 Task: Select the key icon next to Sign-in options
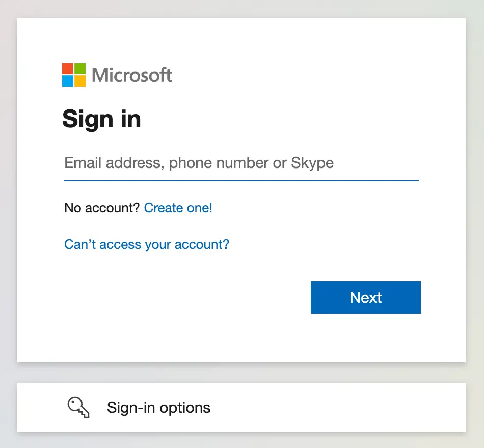pos(77,407)
